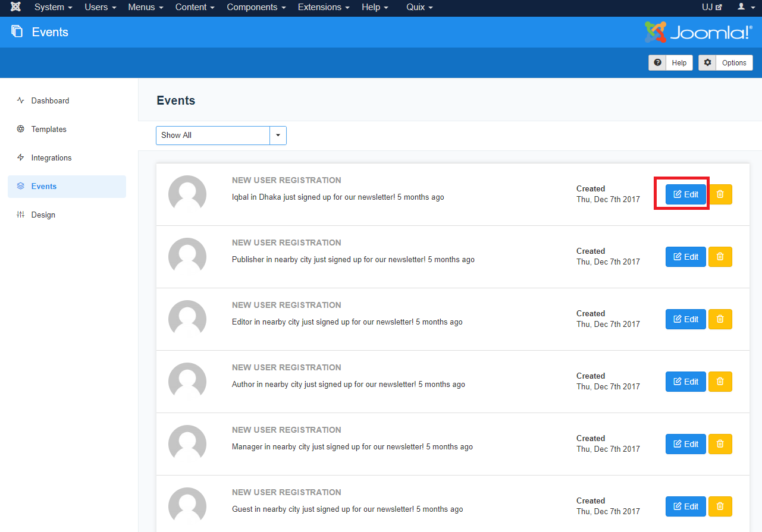This screenshot has height=532, width=762.
Task: Click avatar of Guest event
Action: [187, 506]
